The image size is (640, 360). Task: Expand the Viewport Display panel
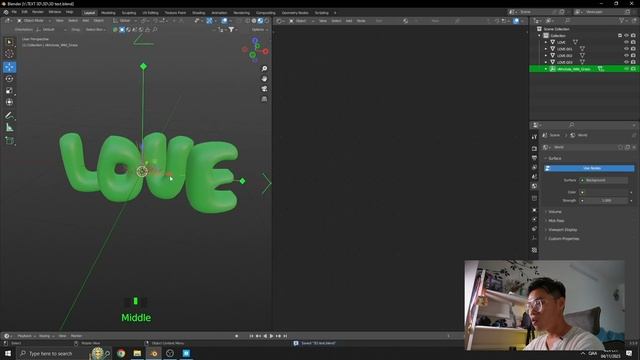[x=562, y=229]
